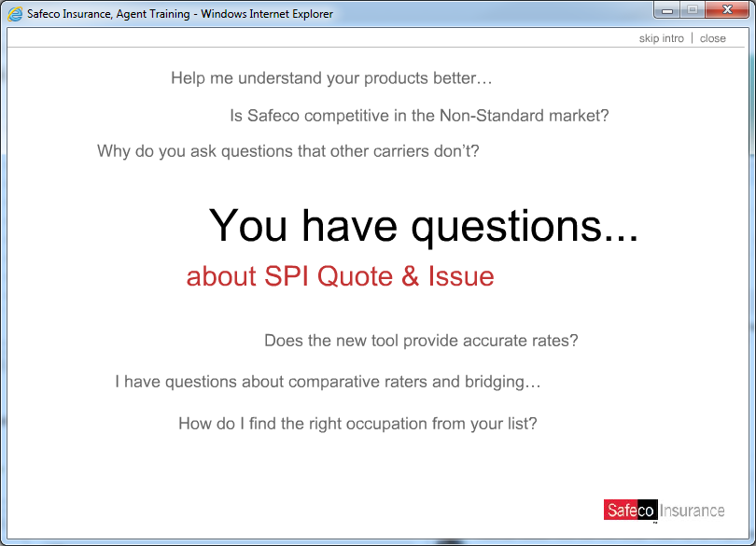Maximize the Agent Training window
This screenshot has height=546, width=756.
(x=693, y=9)
